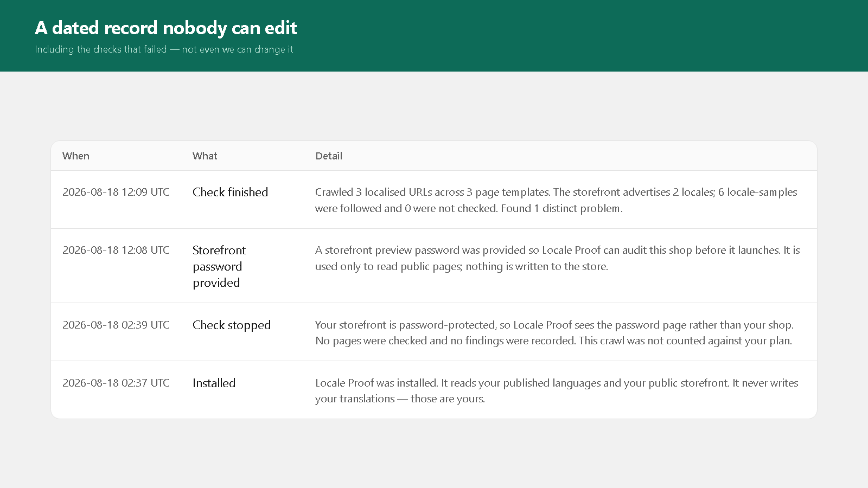Click the 'When' column header

[76, 156]
